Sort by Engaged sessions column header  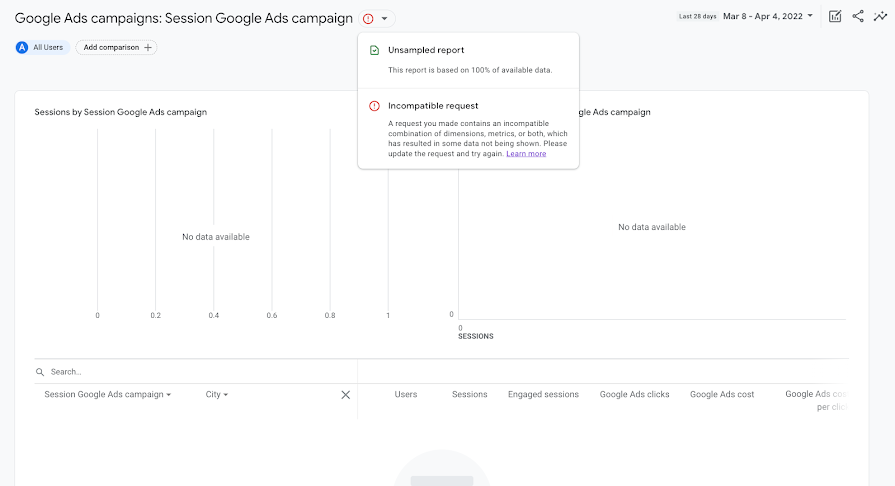pyautogui.click(x=543, y=395)
